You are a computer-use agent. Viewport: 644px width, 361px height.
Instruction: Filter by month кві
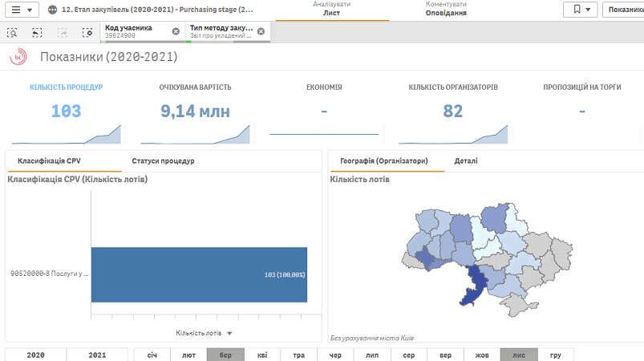tap(262, 355)
